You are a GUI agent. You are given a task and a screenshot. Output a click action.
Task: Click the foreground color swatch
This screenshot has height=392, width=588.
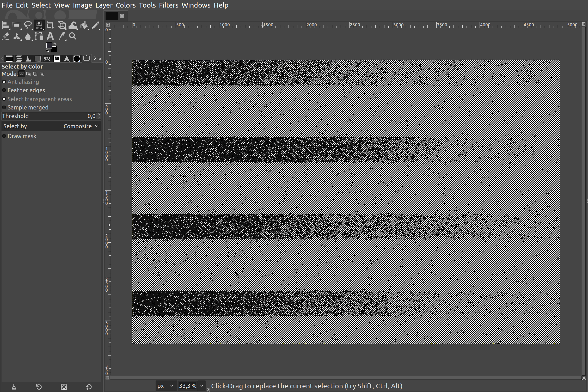tap(49, 46)
